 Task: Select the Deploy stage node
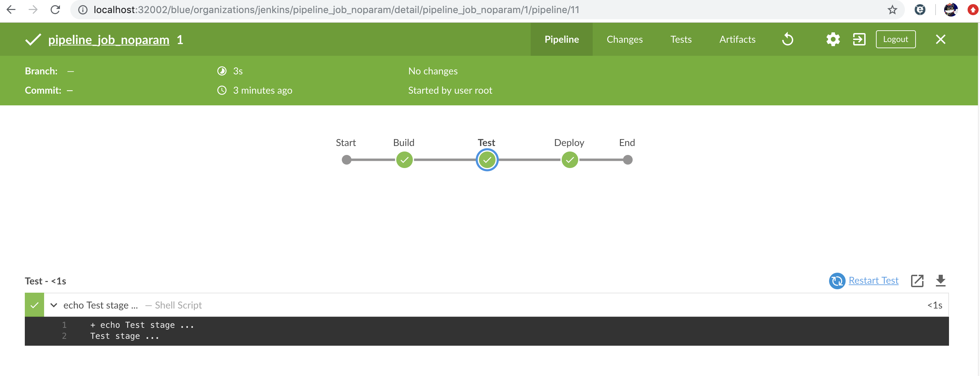click(x=570, y=160)
